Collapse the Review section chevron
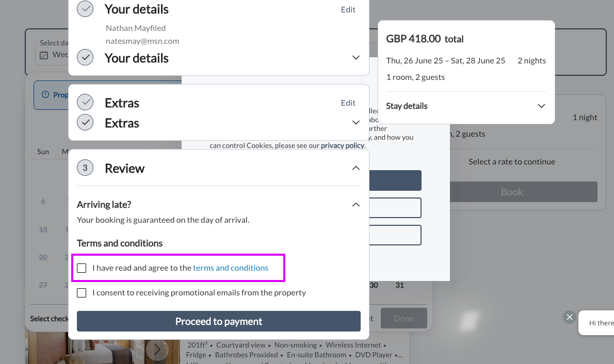Screen dimensions: 614x364 point(356,168)
